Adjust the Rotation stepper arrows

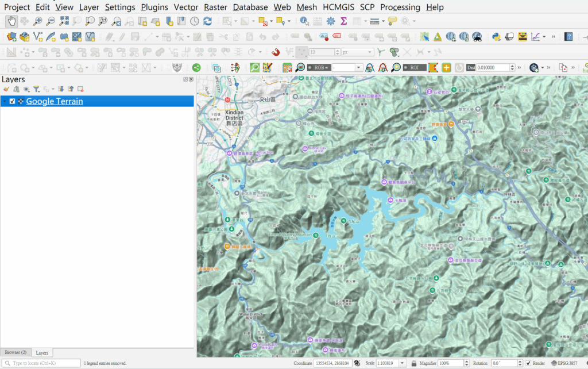[520, 363]
